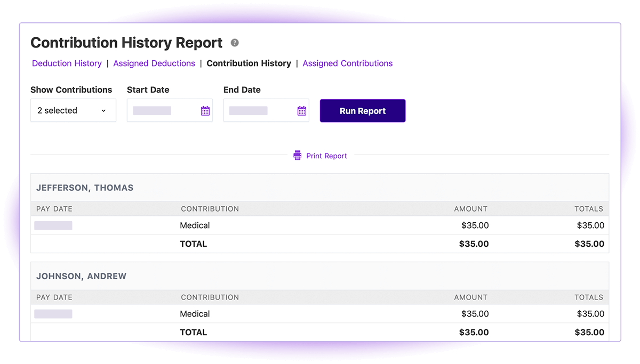Image resolution: width=640 pixels, height=364 pixels.
Task: Open Assigned Deductions tab
Action: point(154,63)
